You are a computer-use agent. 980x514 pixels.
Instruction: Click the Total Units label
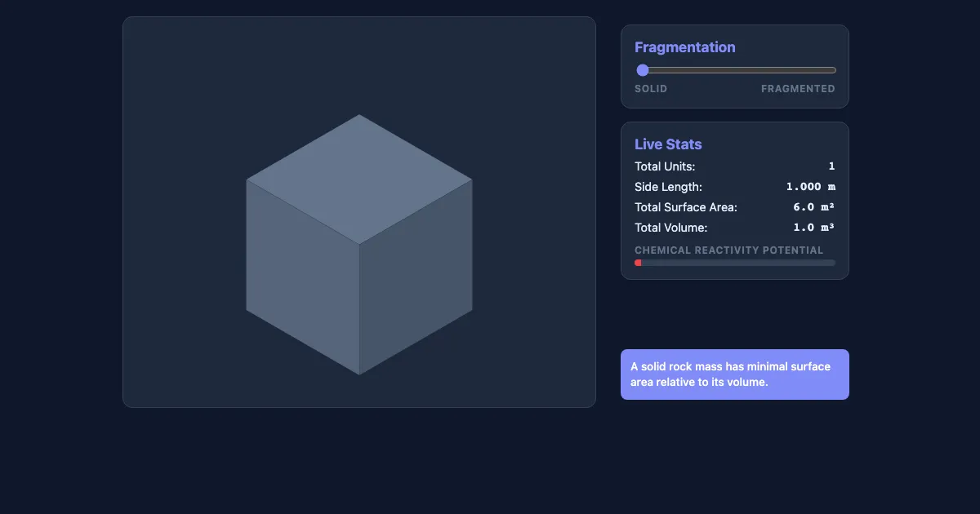665,166
